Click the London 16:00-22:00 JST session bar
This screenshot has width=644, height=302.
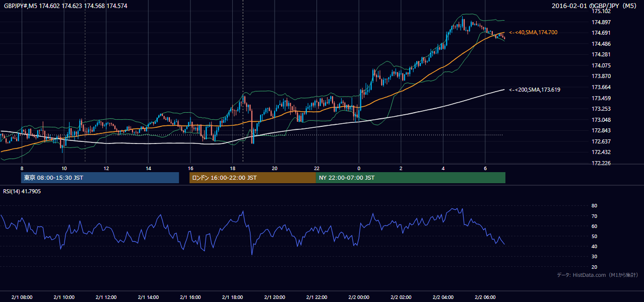point(252,178)
